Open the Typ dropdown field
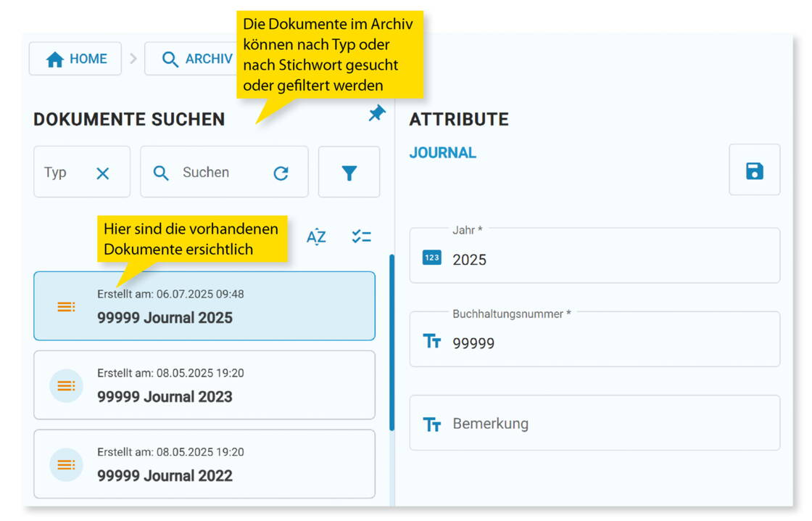This screenshot has height=521, width=812. pos(62,173)
